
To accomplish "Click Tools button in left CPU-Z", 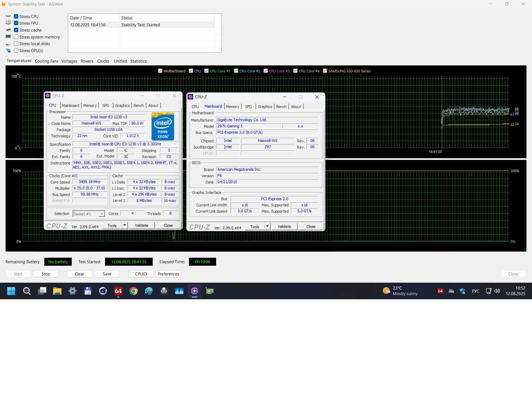I will click(112, 225).
